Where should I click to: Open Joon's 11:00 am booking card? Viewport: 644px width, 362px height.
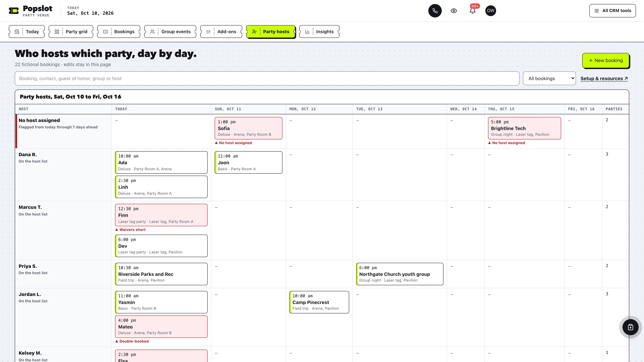coord(249,162)
